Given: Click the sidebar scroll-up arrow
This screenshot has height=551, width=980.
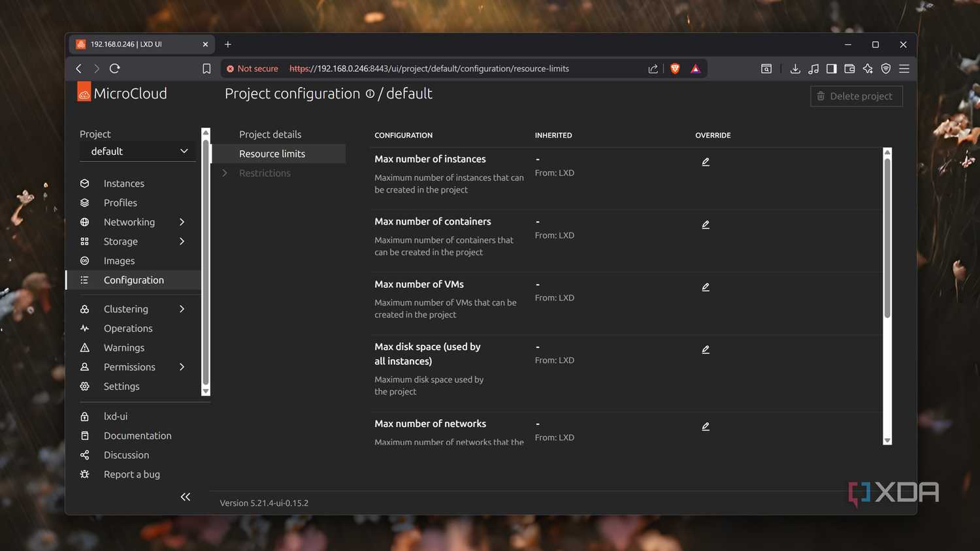Looking at the screenshot, I should [x=206, y=133].
